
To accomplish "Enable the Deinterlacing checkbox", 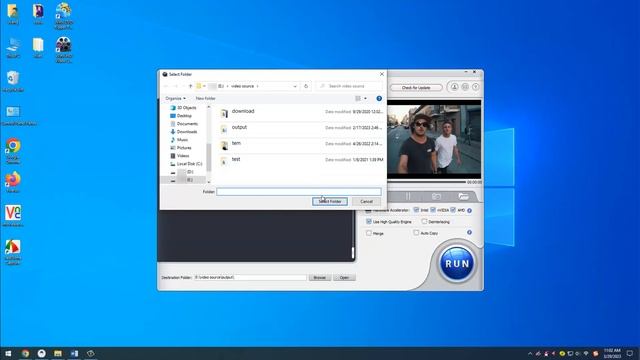I will pos(424,221).
